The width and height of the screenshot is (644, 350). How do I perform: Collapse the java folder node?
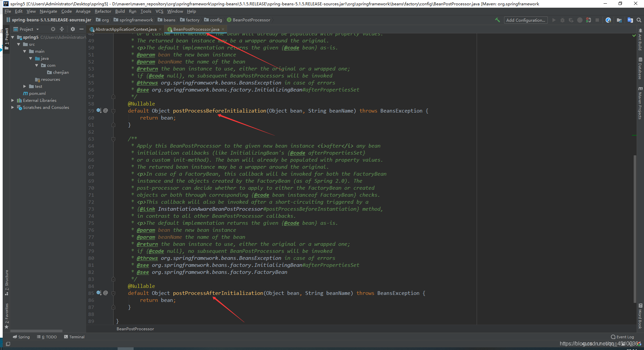coord(31,58)
